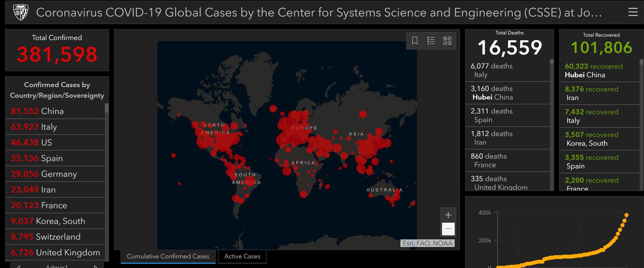This screenshot has height=268, width=644.
Task: Click Korea, South 3,507 recovered entry
Action: click(x=599, y=139)
